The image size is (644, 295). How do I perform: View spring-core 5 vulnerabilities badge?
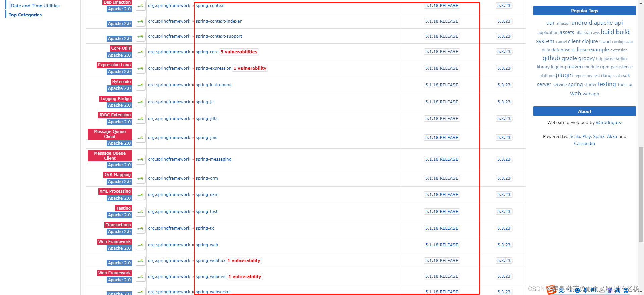(239, 52)
